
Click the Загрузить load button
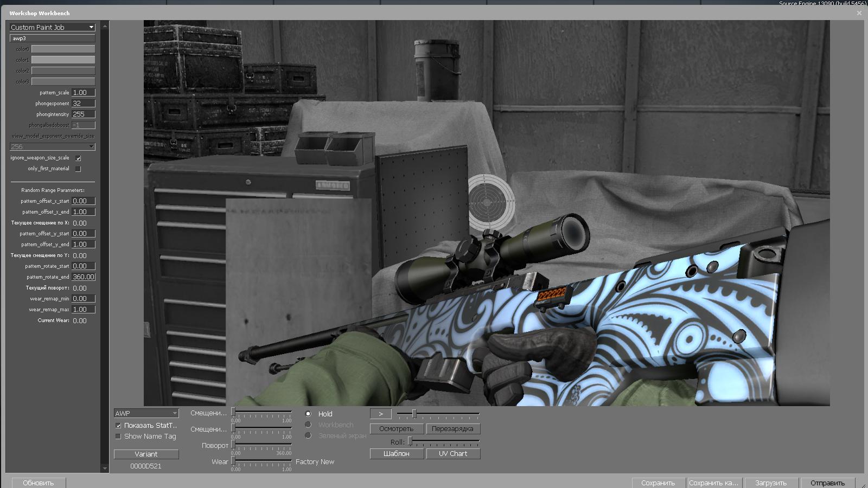click(x=771, y=483)
